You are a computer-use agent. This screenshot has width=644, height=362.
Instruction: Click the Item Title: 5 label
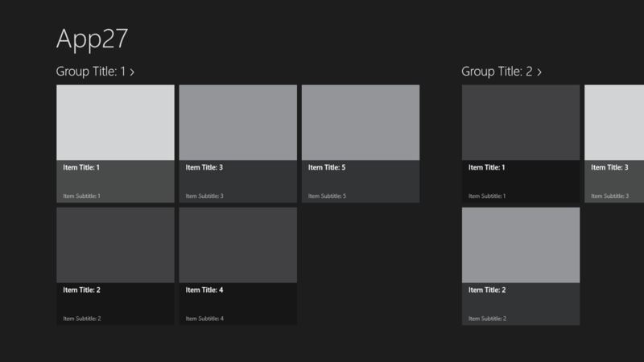pyautogui.click(x=327, y=167)
